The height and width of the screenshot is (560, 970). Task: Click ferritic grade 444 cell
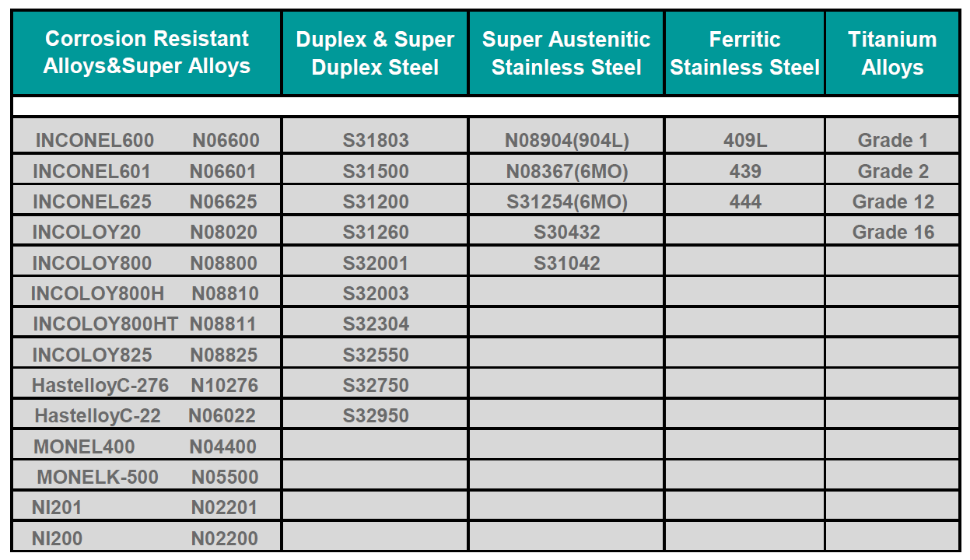point(744,202)
